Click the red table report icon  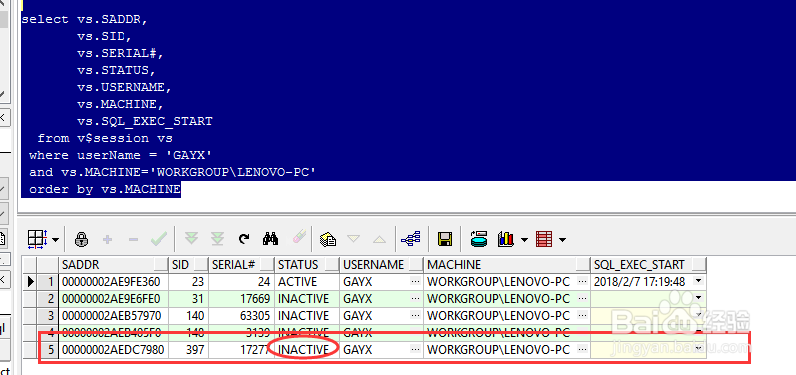click(x=544, y=239)
